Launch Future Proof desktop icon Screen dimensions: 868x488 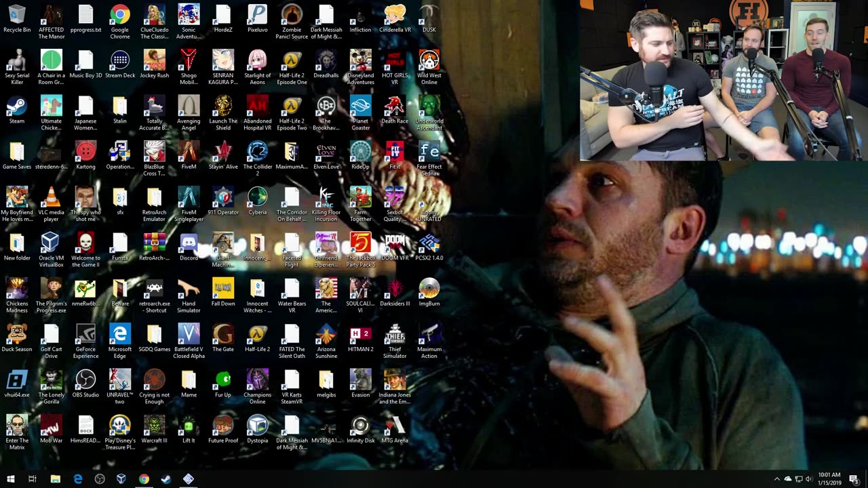click(x=223, y=430)
